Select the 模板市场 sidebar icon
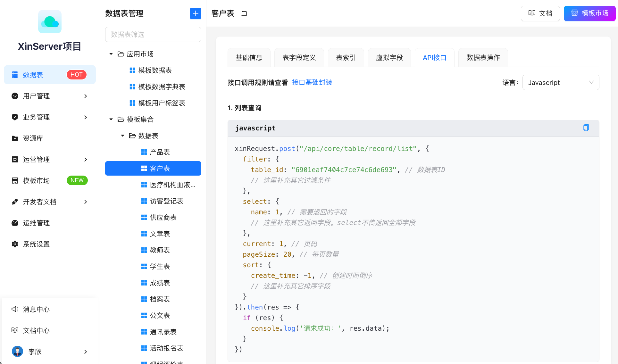Viewport: 618px width, 364px height. point(15,180)
